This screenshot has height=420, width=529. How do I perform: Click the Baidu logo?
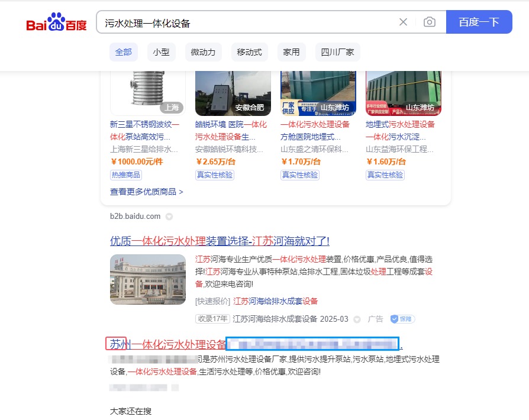coord(56,22)
